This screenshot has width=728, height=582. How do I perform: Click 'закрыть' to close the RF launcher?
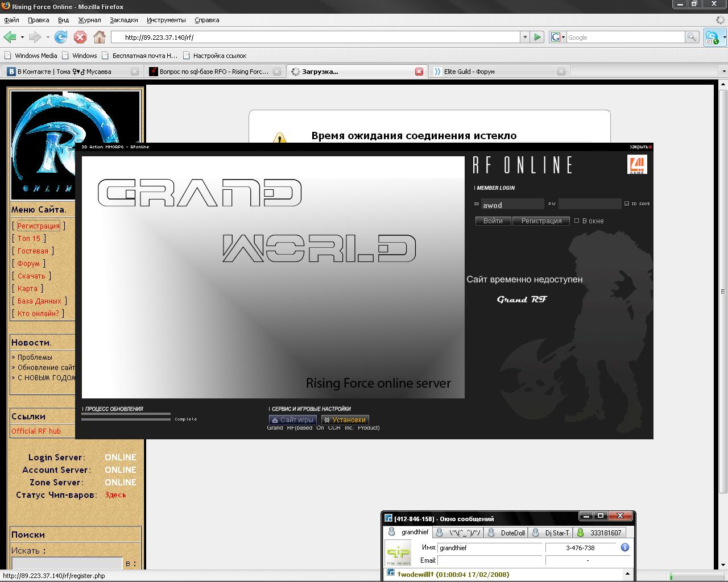(640, 147)
